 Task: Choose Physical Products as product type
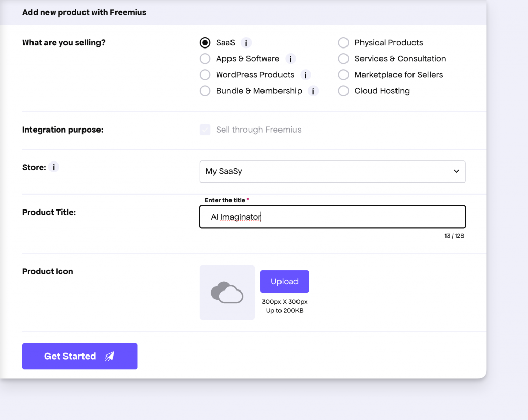pos(343,43)
